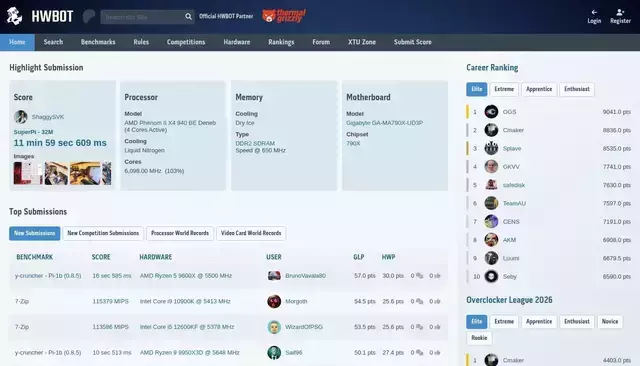Open WizardOfPSG's avatar icon
The width and height of the screenshot is (640, 366).
pyautogui.click(x=274, y=327)
